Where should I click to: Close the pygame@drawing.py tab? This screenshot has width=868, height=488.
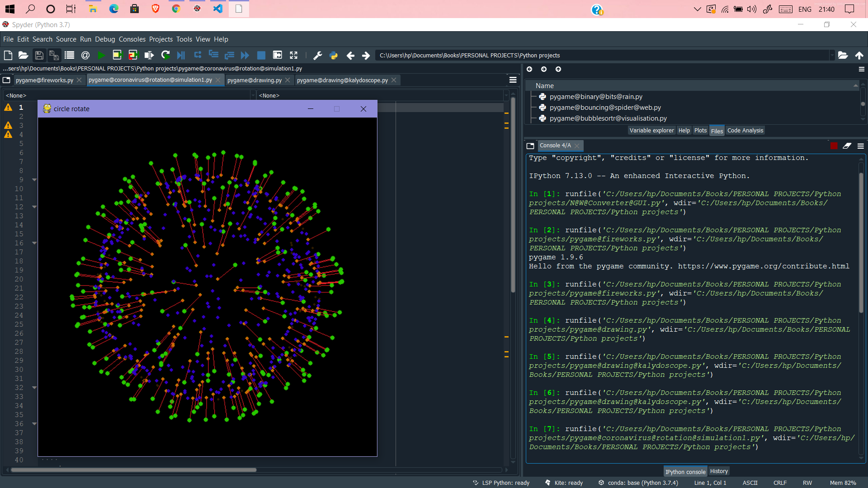288,80
